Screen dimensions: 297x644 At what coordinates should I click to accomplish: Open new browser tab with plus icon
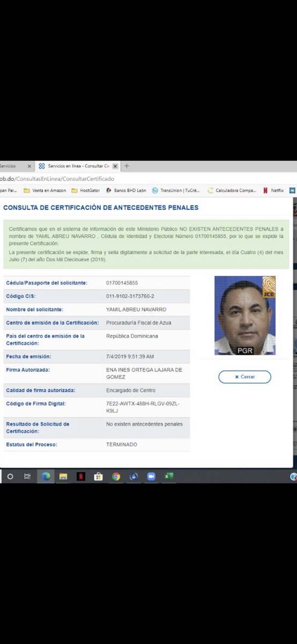pyautogui.click(x=127, y=166)
